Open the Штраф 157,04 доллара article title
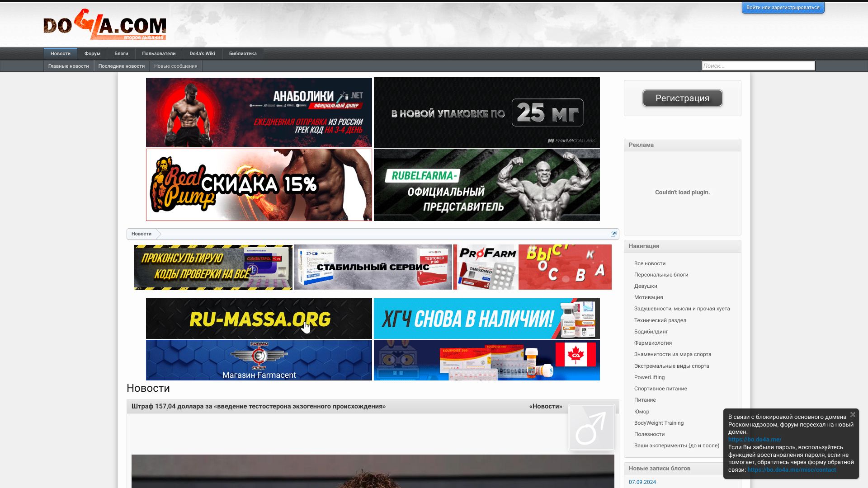The width and height of the screenshot is (868, 488). click(259, 406)
